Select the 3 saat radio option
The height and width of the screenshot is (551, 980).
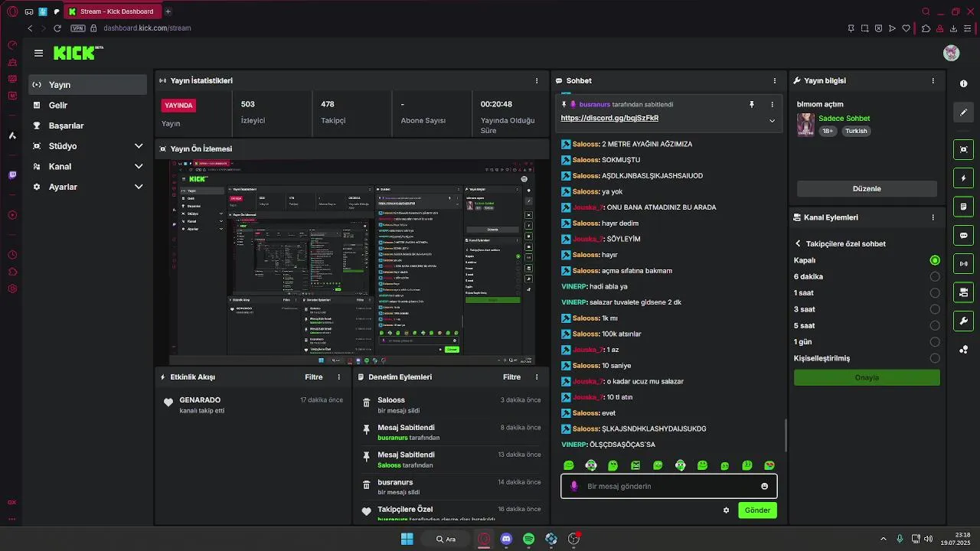[934, 309]
